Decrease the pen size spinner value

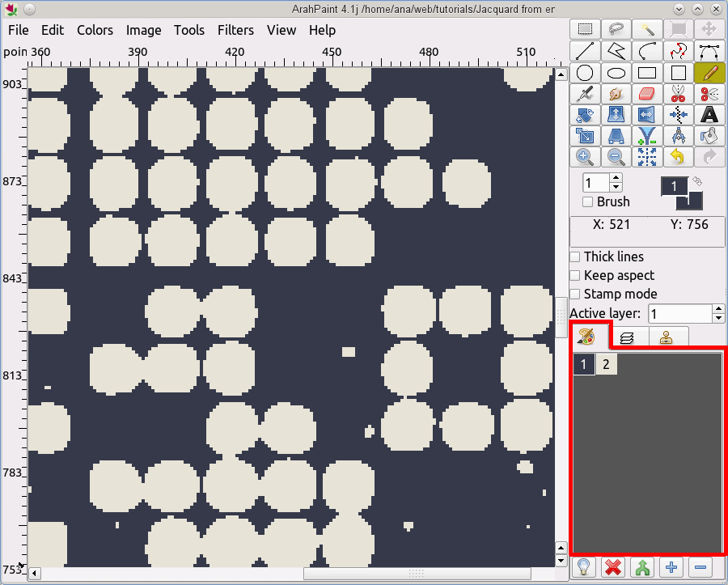(x=616, y=187)
